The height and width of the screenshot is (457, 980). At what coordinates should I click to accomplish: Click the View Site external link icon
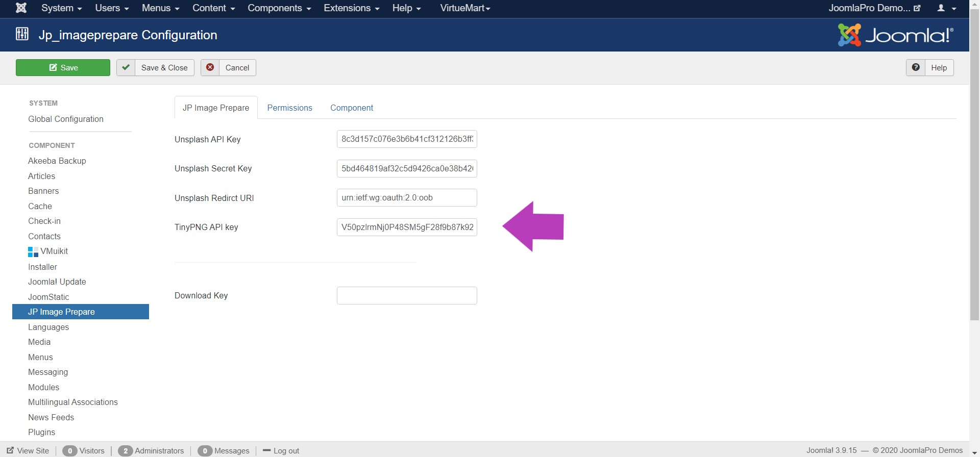10,450
